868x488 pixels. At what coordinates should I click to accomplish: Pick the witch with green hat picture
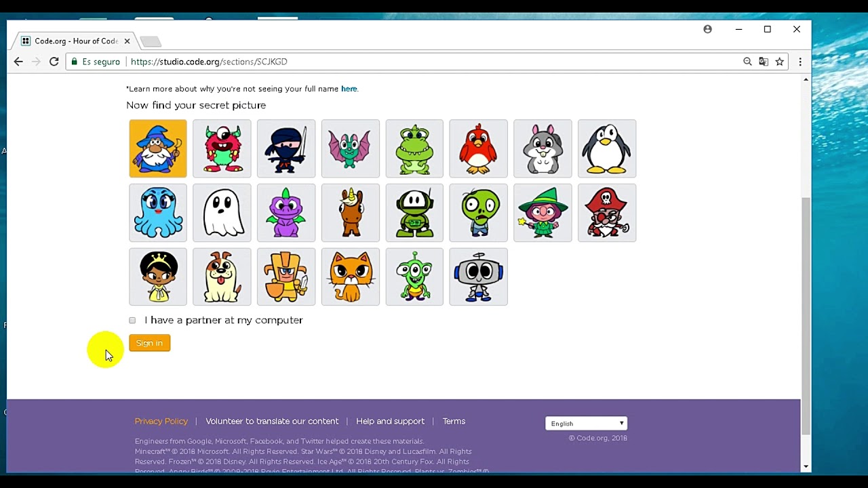pyautogui.click(x=542, y=213)
